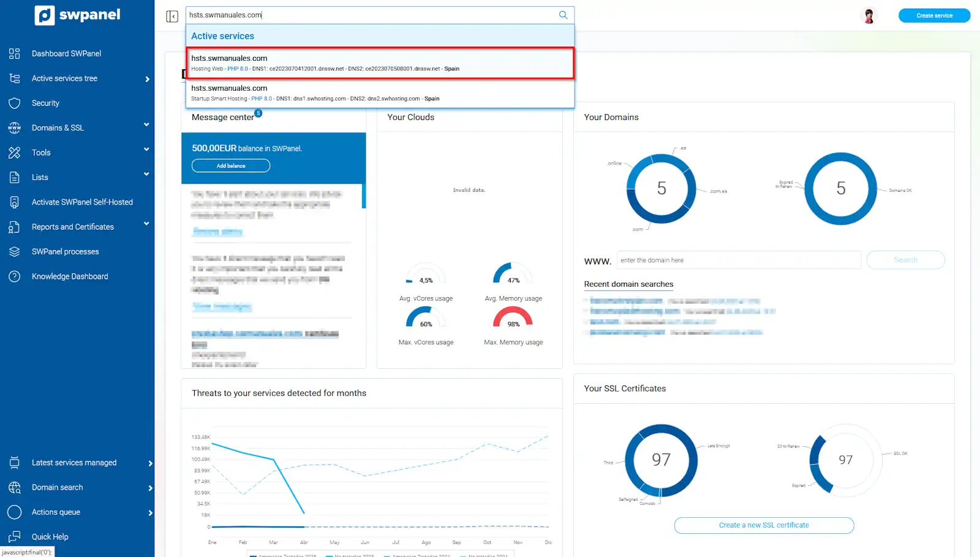The image size is (980, 557).
Task: Click the Create service button
Action: 934,15
